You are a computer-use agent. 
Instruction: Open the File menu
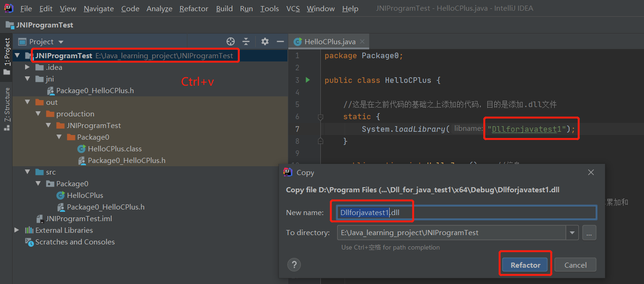[x=26, y=8]
